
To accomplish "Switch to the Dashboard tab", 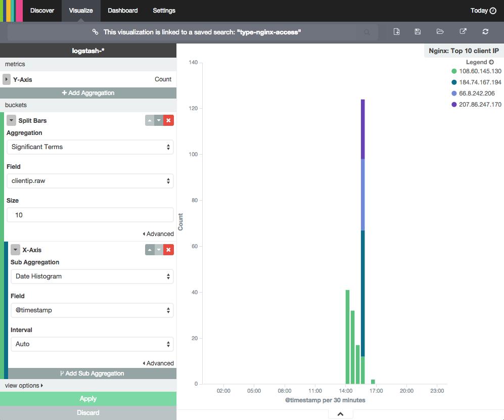I will (122, 10).
